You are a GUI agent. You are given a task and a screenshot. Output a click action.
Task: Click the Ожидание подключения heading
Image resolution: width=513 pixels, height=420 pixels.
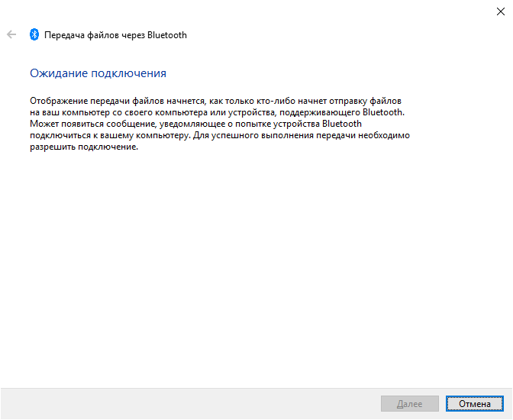click(98, 73)
